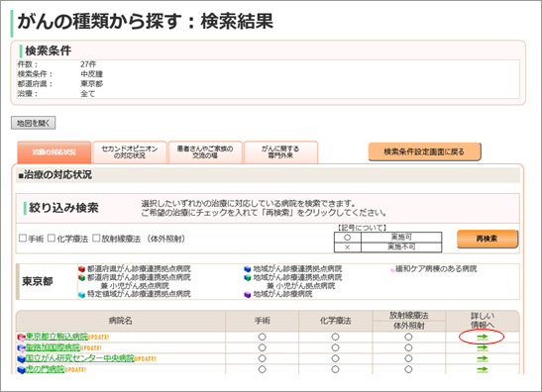
Task: Click the 絞り込み検索 heading
Action: point(63,208)
